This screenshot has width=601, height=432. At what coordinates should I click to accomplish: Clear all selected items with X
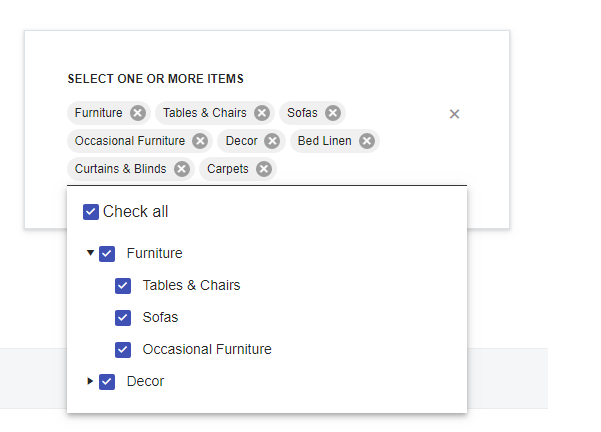[x=454, y=114]
